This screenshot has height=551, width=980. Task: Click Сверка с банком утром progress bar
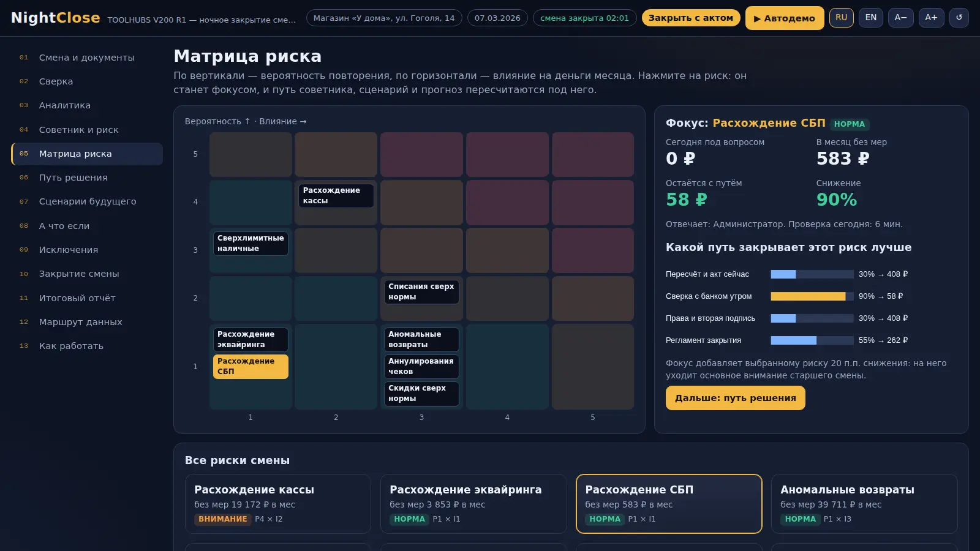pyautogui.click(x=812, y=296)
